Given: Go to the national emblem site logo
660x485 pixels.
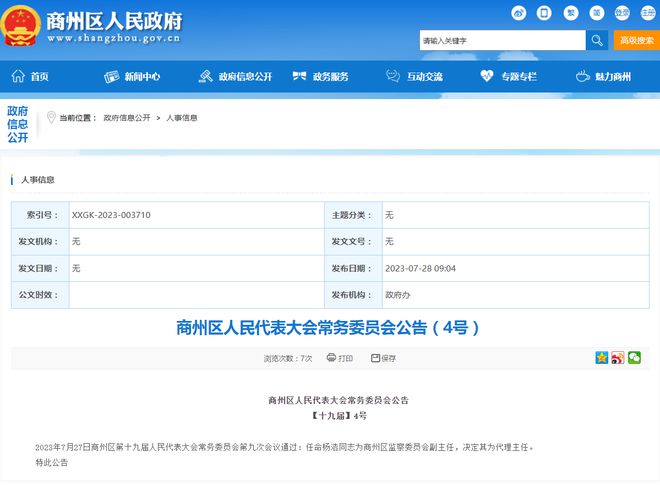Looking at the screenshot, I should click(20, 26).
